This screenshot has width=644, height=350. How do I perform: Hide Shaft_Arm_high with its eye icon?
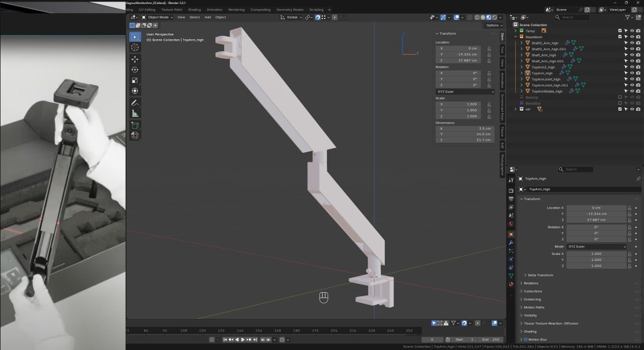632,55
